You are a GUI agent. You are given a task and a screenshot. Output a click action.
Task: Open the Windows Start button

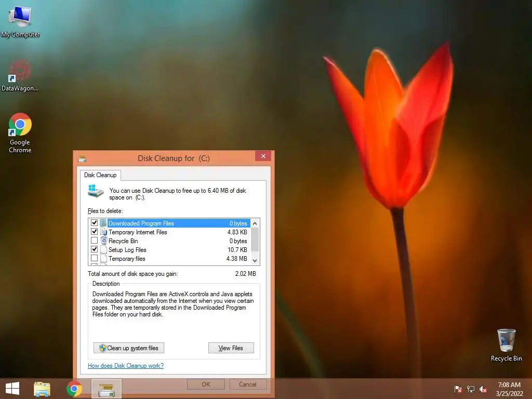tap(12, 389)
